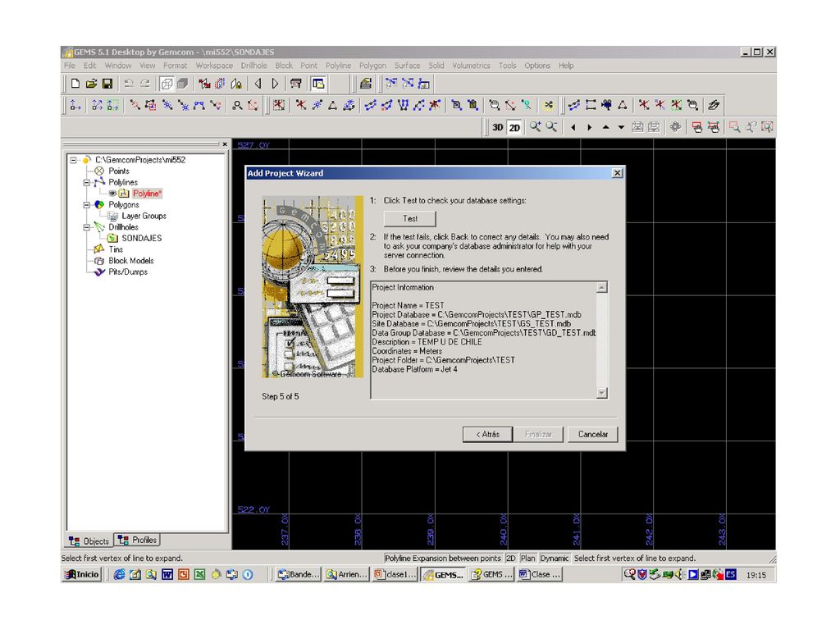Click the Undo arrow icon

pos(129,84)
